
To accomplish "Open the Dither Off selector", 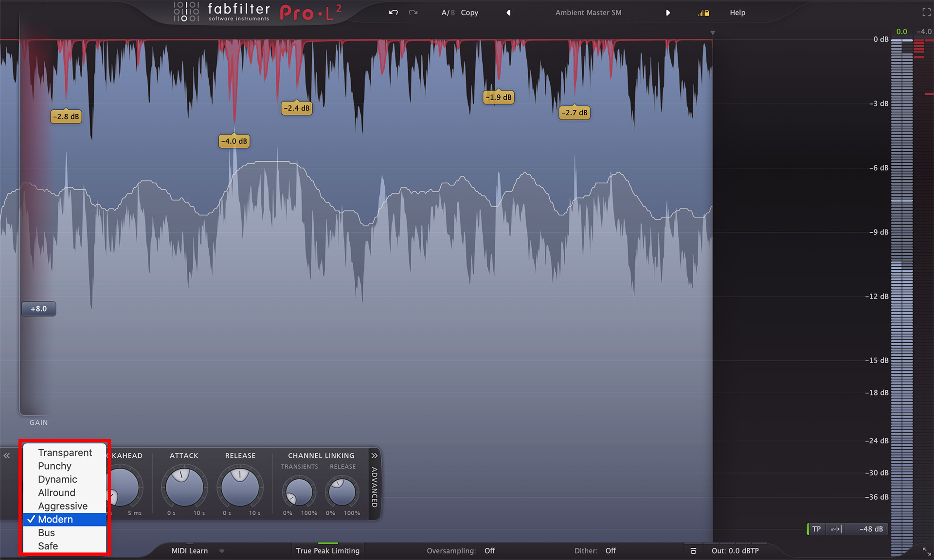I will [x=611, y=551].
